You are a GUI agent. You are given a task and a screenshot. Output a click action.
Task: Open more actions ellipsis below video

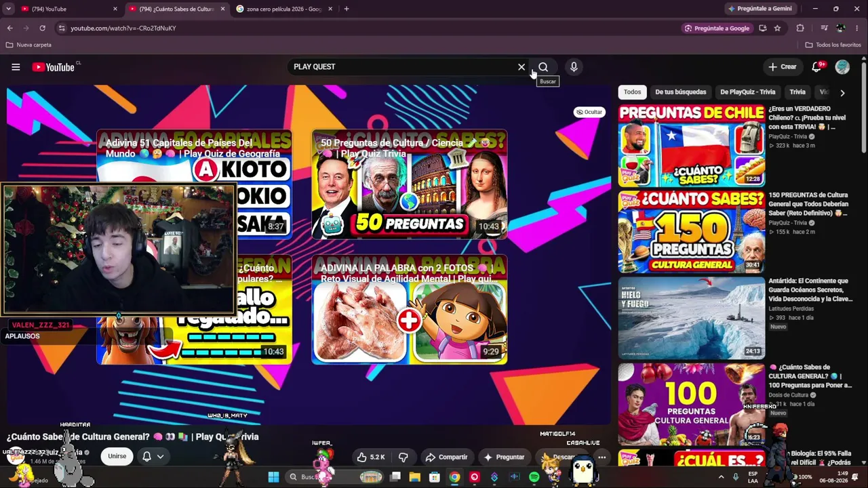601,457
